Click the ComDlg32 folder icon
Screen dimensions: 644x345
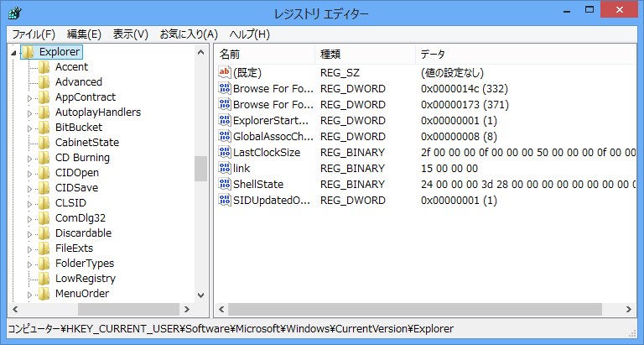[44, 218]
